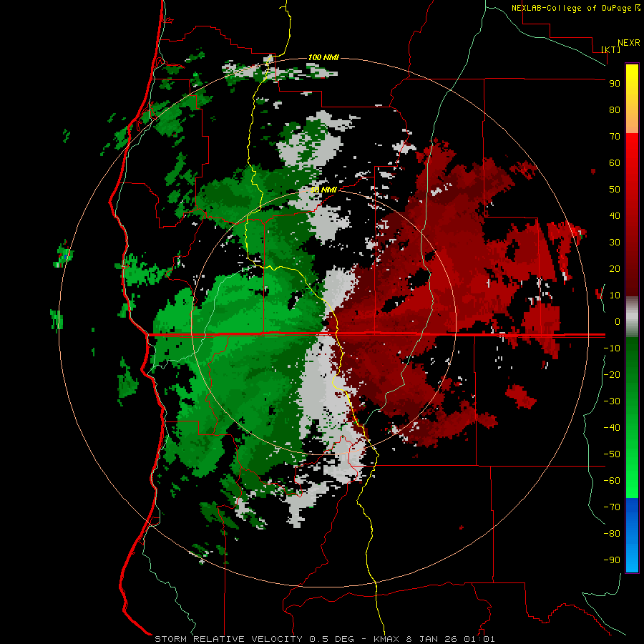Viewport: 644px width, 644px height.
Task: Click the "0" value on the velocity scale
Action: (x=618, y=322)
